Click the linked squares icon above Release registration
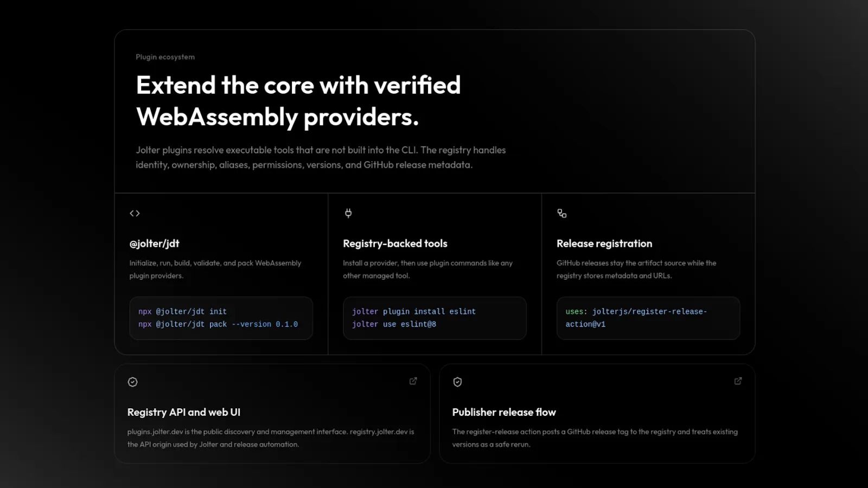This screenshot has width=868, height=488. (562, 214)
